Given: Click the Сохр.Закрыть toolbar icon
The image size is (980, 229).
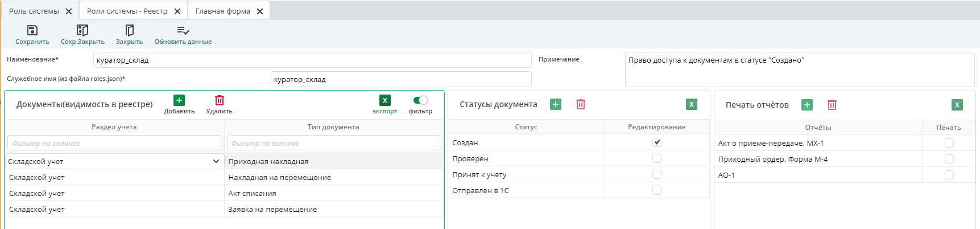Looking at the screenshot, I should point(82,30).
